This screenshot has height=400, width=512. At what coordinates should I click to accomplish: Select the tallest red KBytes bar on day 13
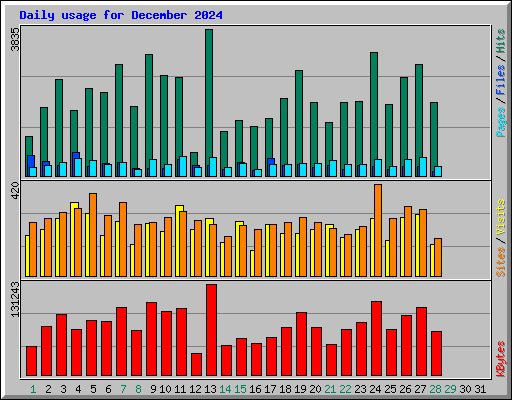tap(211, 330)
